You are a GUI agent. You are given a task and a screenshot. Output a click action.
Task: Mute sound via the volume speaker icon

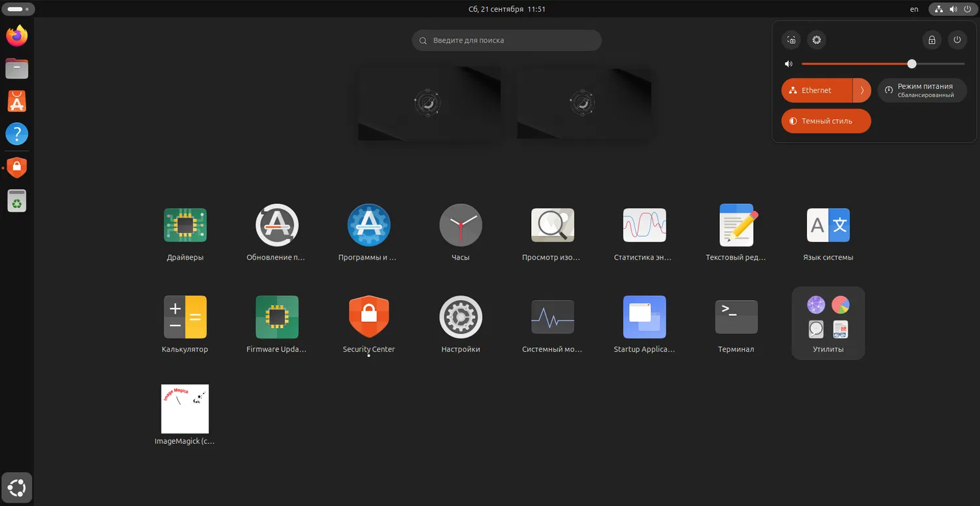789,64
